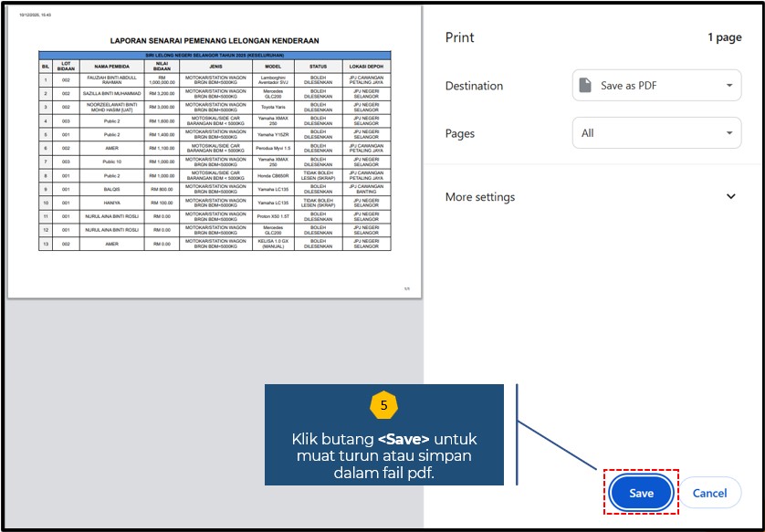Click the 'More settings' label text
This screenshot has width=765, height=532.
479,197
